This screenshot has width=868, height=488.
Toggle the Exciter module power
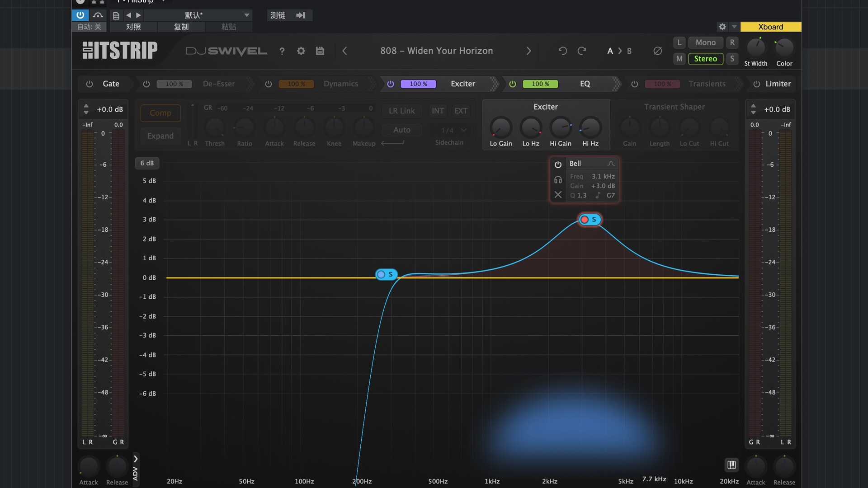point(391,84)
